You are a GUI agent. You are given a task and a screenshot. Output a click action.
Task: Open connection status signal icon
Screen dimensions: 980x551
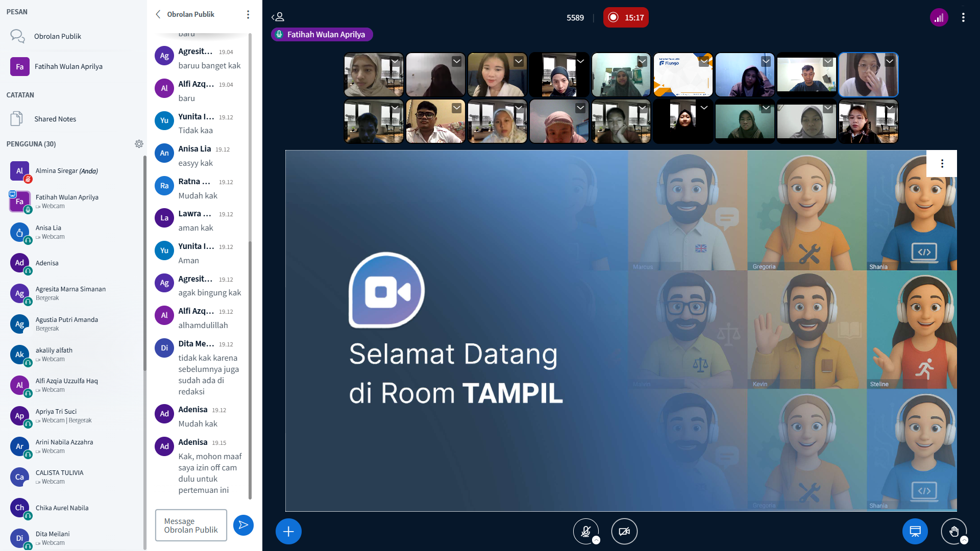click(939, 17)
